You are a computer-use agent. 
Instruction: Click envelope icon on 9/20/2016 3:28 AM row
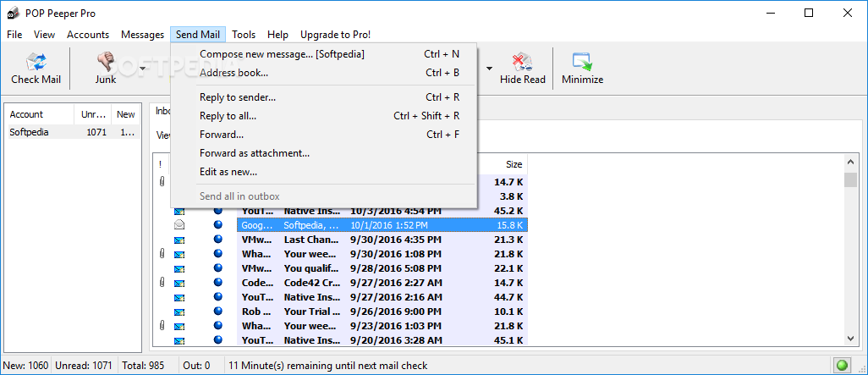click(179, 340)
